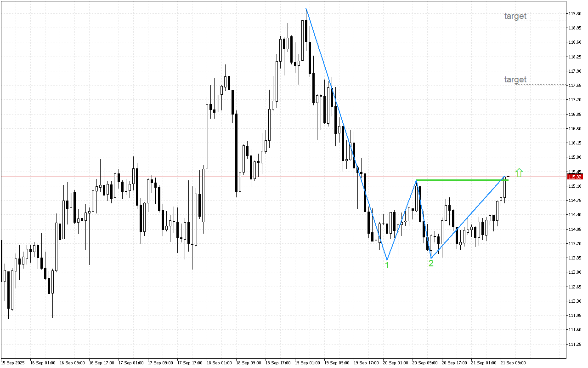
Task: Click the upper "target" label
Action: 515,16
